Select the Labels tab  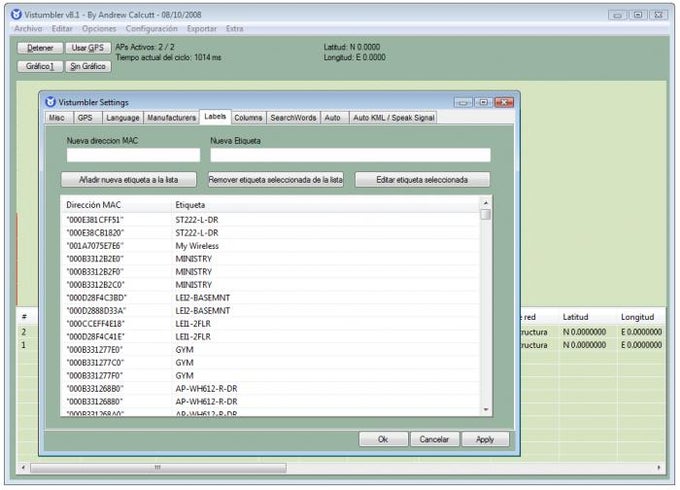pyautogui.click(x=215, y=117)
